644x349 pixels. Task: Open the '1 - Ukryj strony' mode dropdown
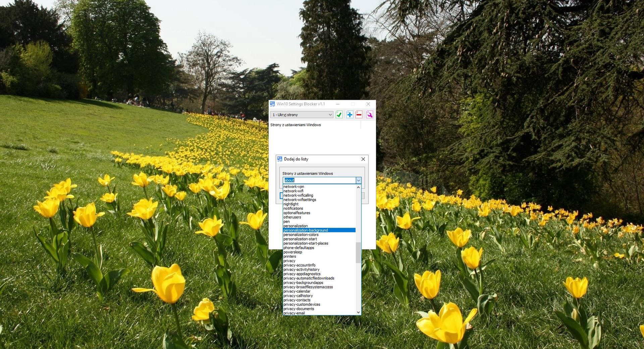point(302,115)
